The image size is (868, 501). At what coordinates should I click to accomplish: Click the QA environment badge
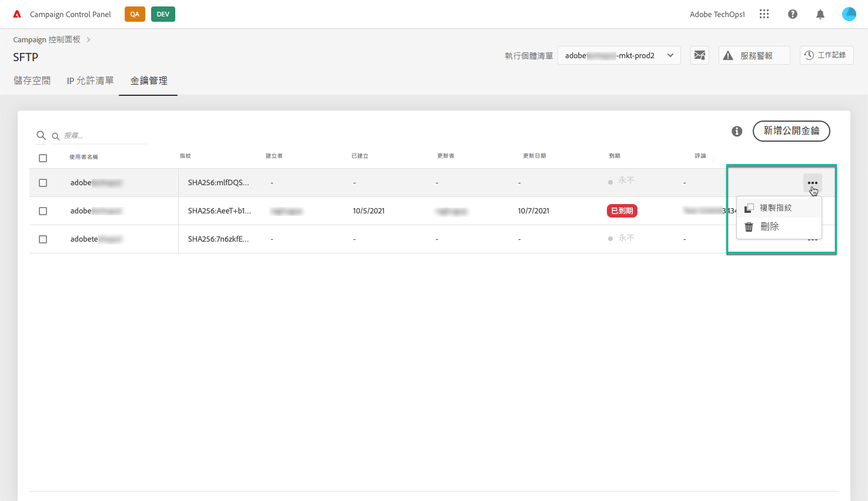[135, 14]
